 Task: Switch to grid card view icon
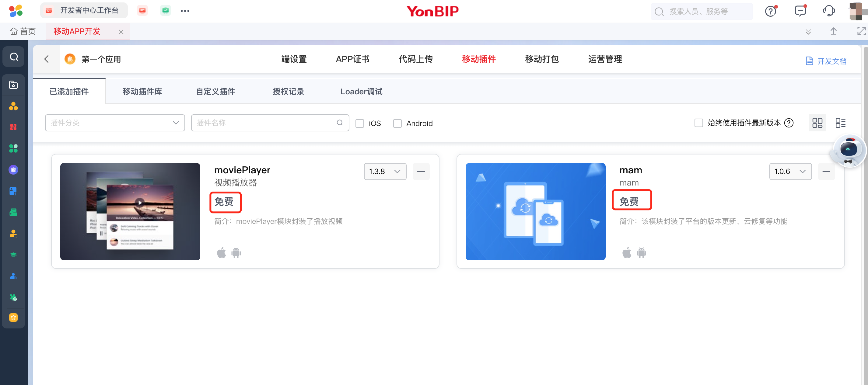tap(817, 123)
